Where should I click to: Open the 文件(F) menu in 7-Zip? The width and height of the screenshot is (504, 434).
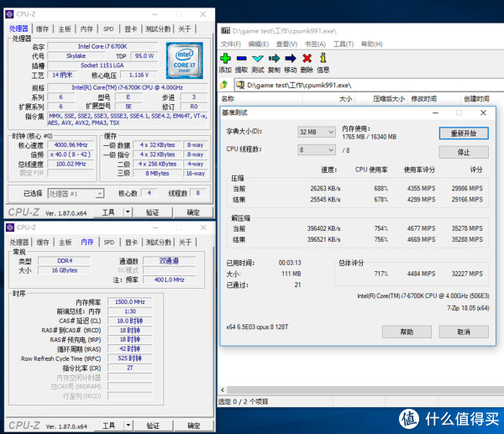[230, 44]
